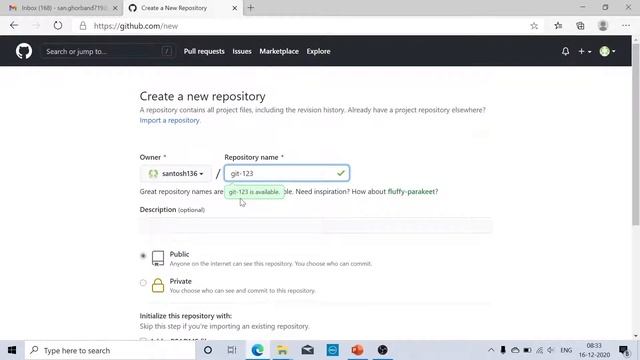The height and width of the screenshot is (360, 640).
Task: Click the 'Create a new repository' heading
Action: point(202,96)
